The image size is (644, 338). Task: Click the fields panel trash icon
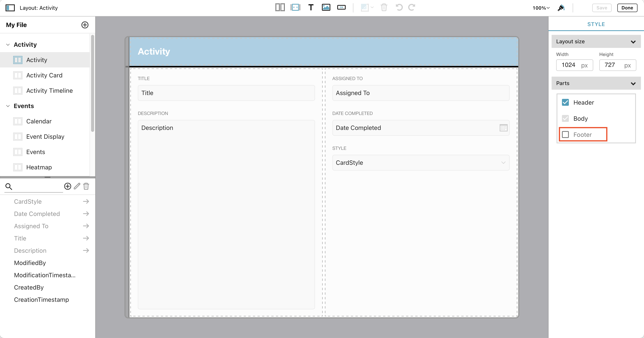click(x=86, y=186)
